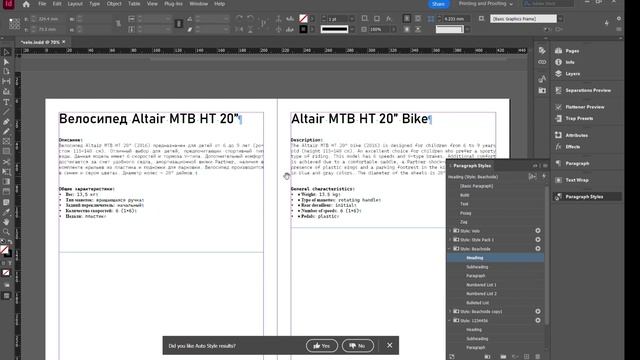
Task: Open the stroke weight 1 pt dropdown
Action: [352, 19]
